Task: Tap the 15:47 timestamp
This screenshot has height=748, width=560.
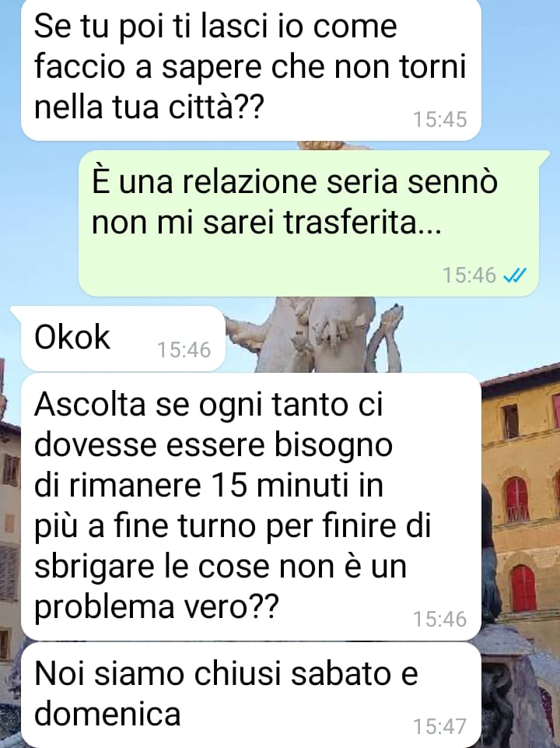Action: [x=439, y=726]
